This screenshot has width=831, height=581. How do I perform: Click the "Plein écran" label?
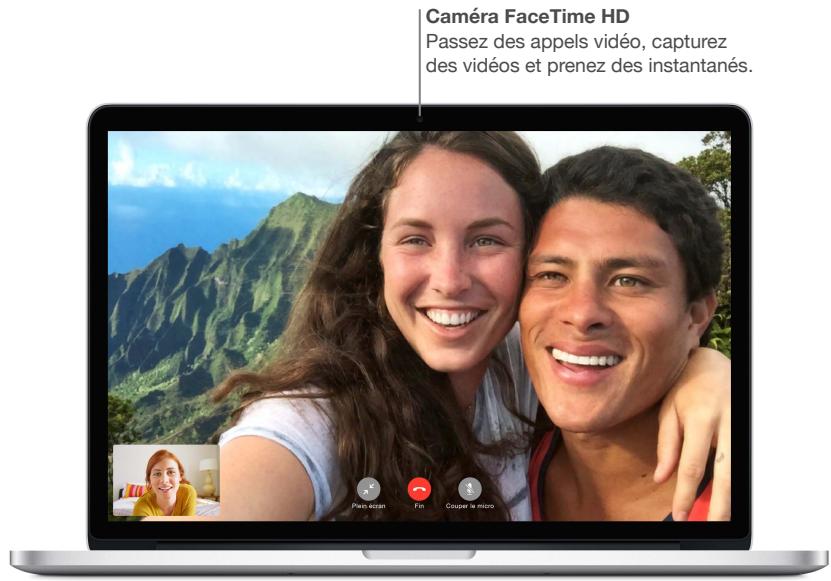pyautogui.click(x=368, y=506)
